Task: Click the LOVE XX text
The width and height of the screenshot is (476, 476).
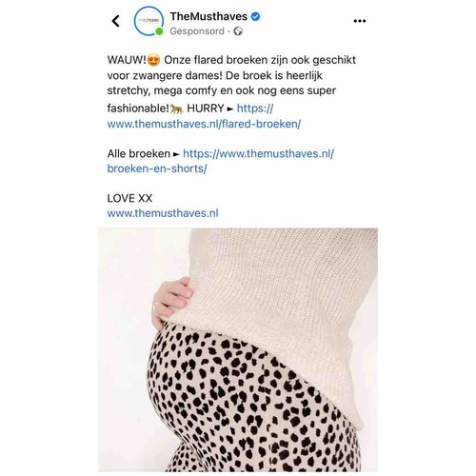Action: point(129,198)
